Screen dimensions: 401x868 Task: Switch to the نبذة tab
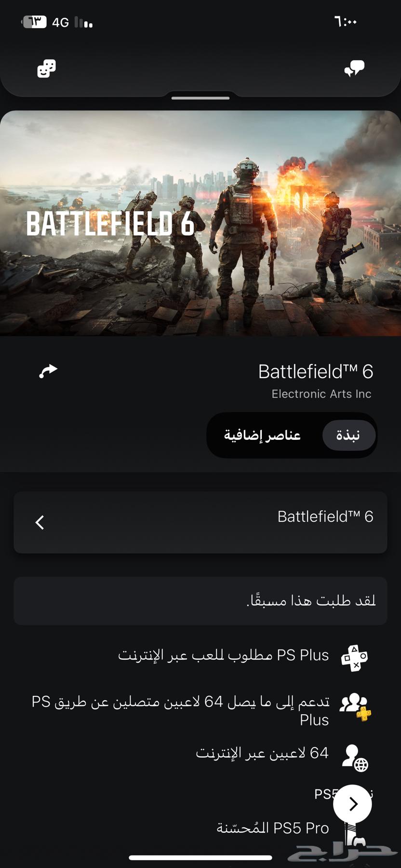coord(348,435)
